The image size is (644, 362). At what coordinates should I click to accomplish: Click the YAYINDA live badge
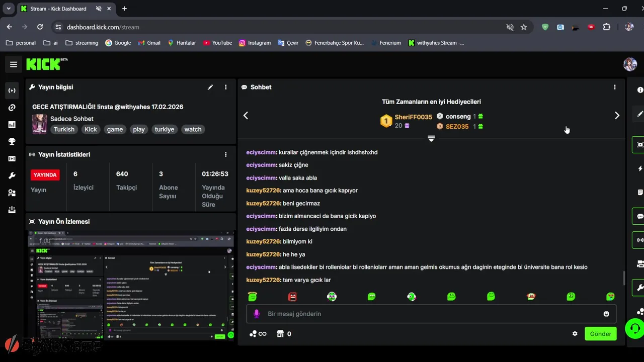click(x=45, y=175)
